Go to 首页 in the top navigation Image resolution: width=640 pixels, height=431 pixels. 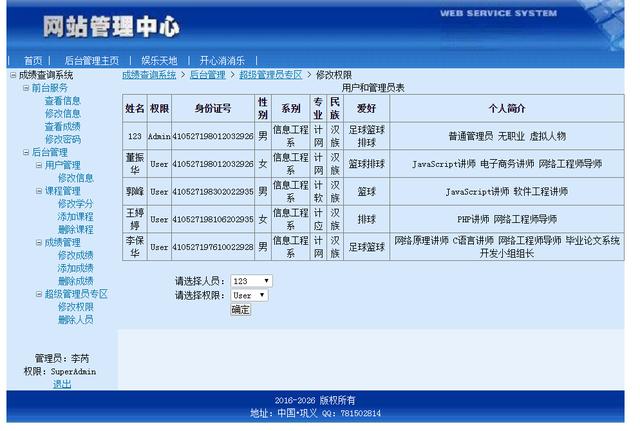33,60
